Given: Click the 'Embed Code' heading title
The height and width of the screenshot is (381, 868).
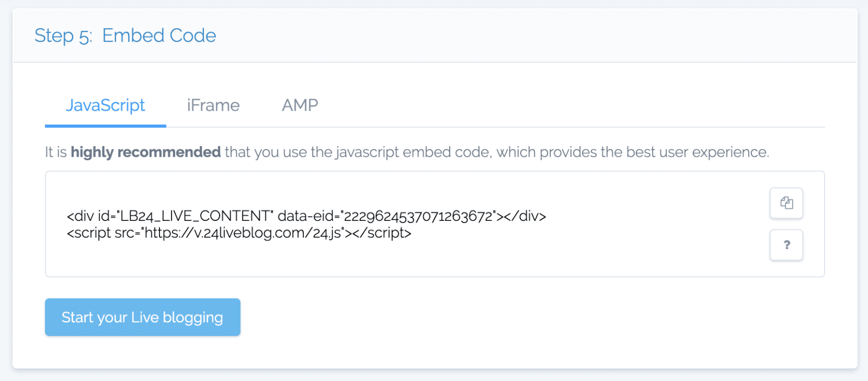Looking at the screenshot, I should [159, 36].
